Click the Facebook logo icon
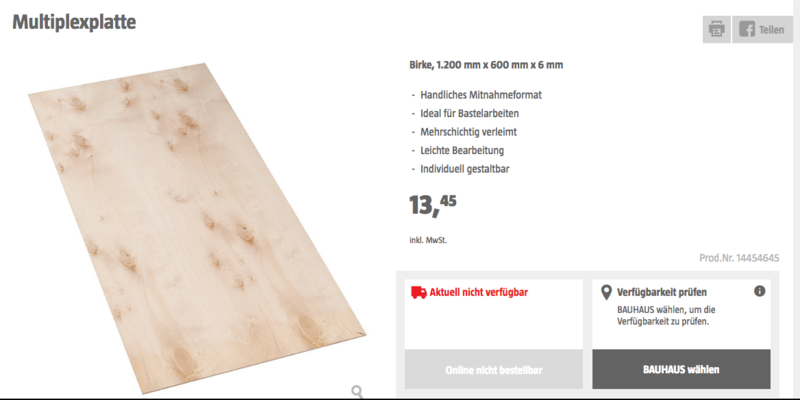Viewport: 800px width, 400px height. pyautogui.click(x=747, y=30)
